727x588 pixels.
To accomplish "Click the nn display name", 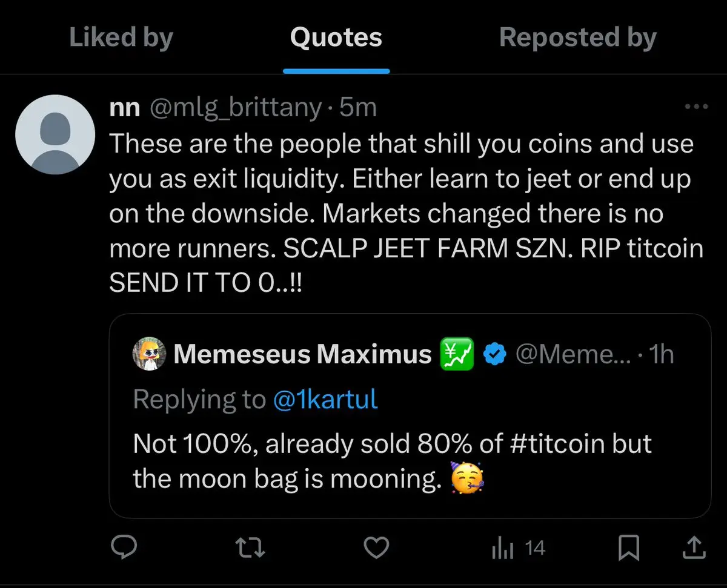I will 125,108.
